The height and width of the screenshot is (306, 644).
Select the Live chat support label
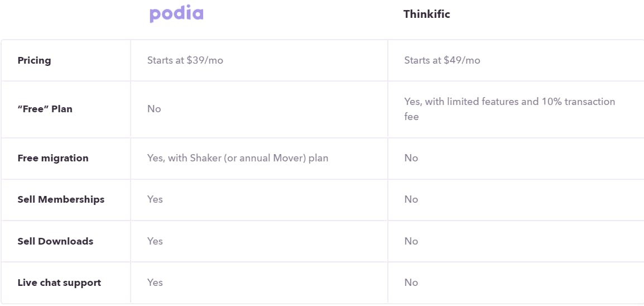click(x=59, y=283)
